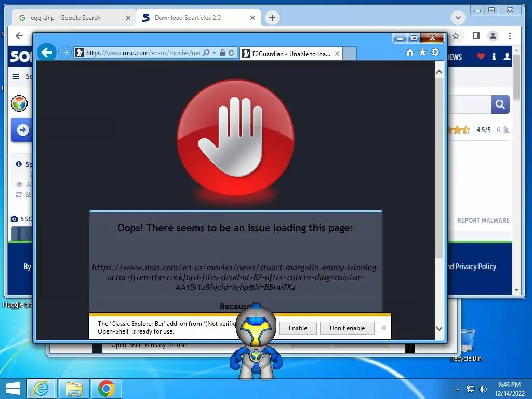Bookmark this page with Chrome star
Viewport: 532px width, 399px height.
pos(456,36)
